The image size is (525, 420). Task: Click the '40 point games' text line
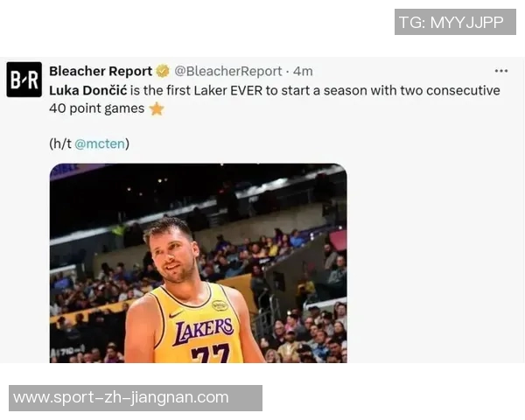97,108
